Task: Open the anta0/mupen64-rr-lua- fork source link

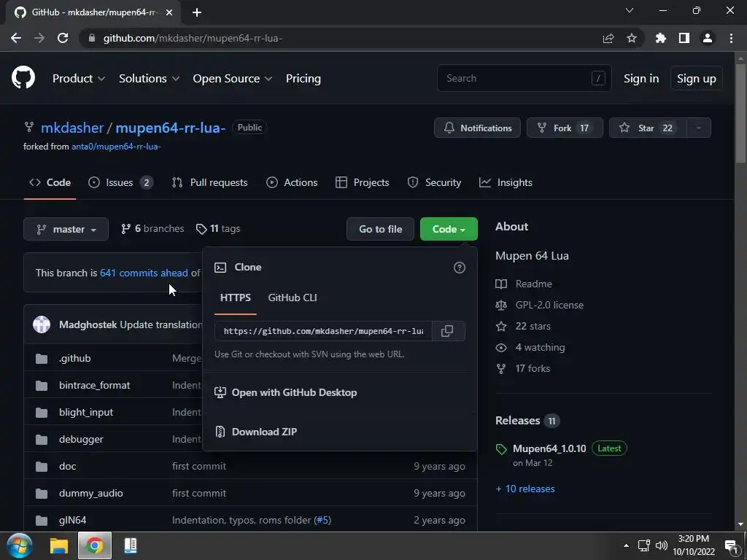Action: [116, 147]
